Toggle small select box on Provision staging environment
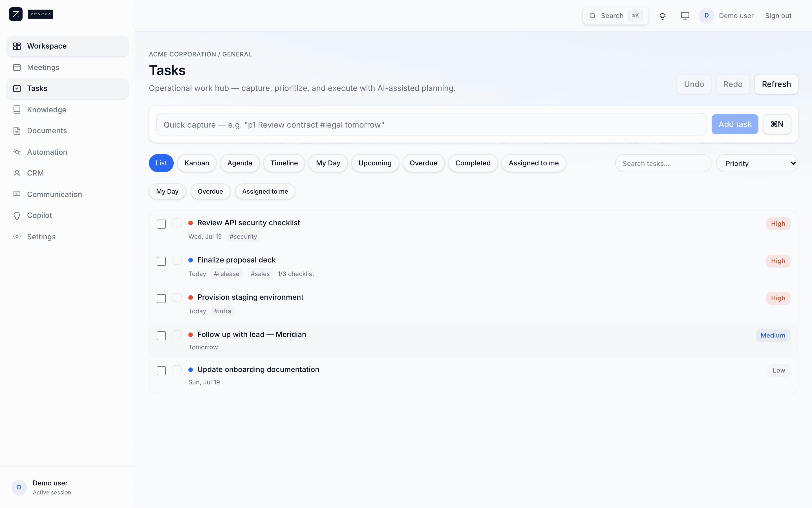 pyautogui.click(x=177, y=298)
